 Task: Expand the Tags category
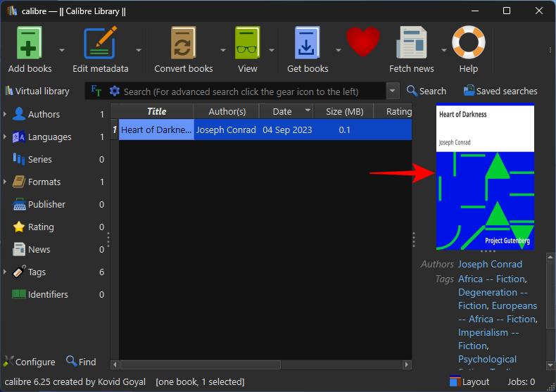[5, 272]
